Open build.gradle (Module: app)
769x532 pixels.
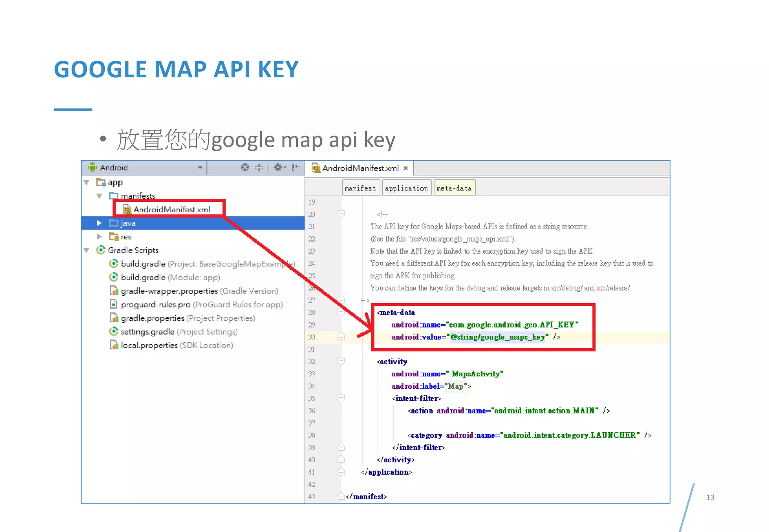point(170,277)
